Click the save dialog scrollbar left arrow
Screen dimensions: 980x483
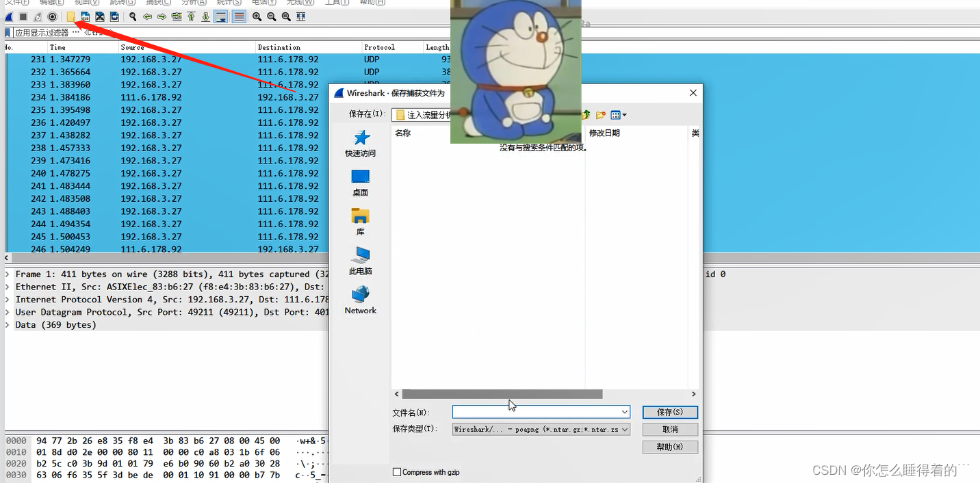(x=397, y=394)
